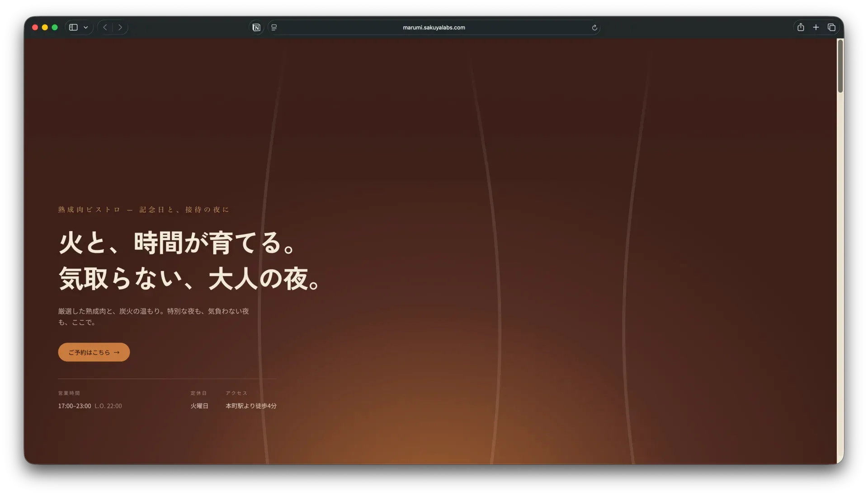
Task: Open the Share menu
Action: click(801, 27)
